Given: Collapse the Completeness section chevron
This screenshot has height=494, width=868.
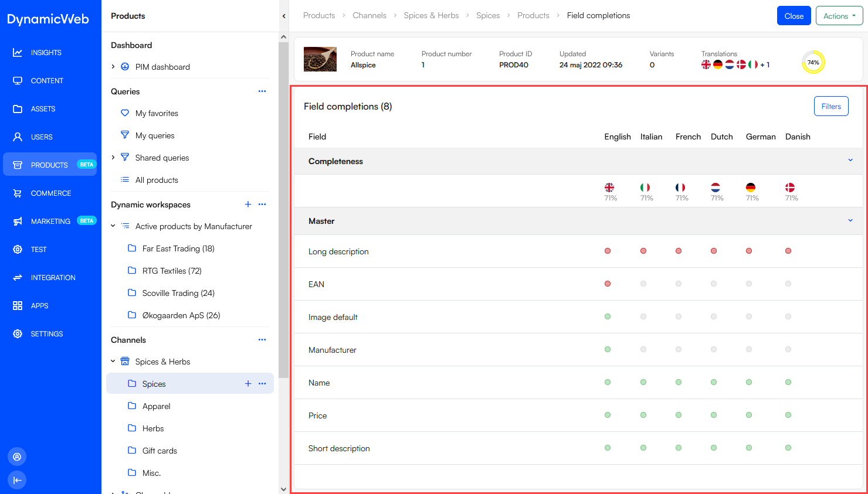Looking at the screenshot, I should click(850, 161).
